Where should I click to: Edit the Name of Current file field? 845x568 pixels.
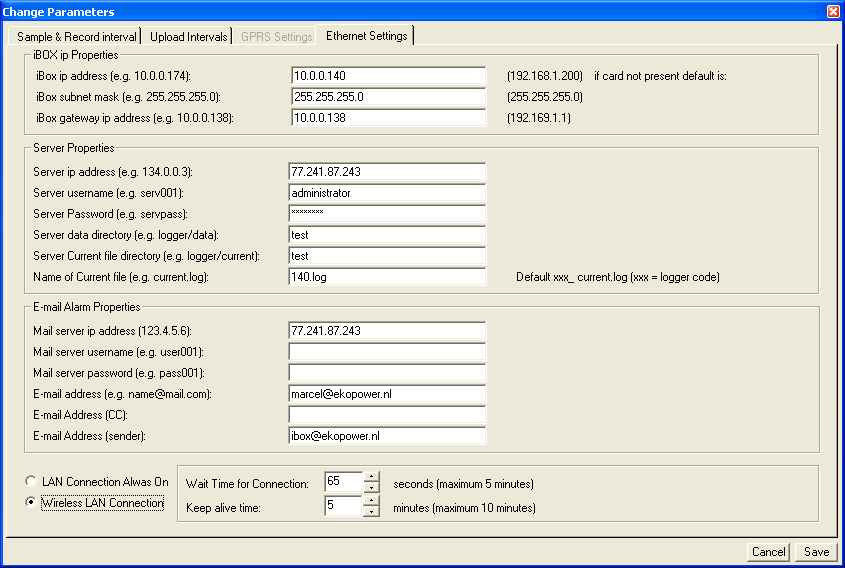(x=386, y=277)
